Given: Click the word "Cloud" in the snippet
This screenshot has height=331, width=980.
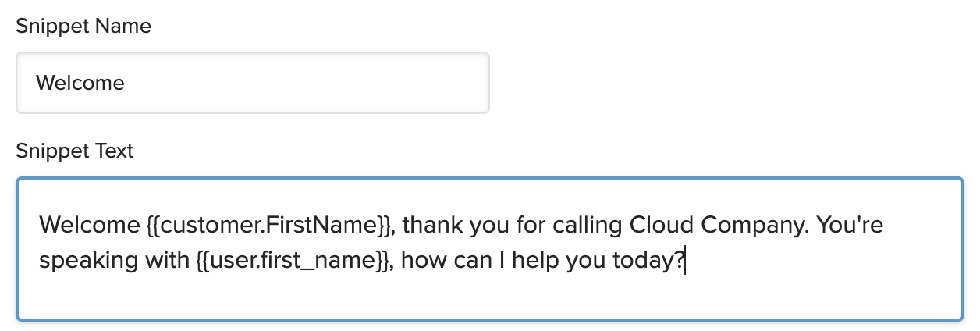Looking at the screenshot, I should (659, 226).
